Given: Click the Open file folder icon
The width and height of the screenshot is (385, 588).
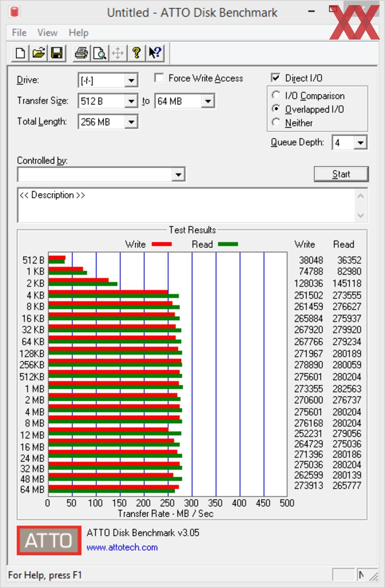Looking at the screenshot, I should tap(38, 53).
